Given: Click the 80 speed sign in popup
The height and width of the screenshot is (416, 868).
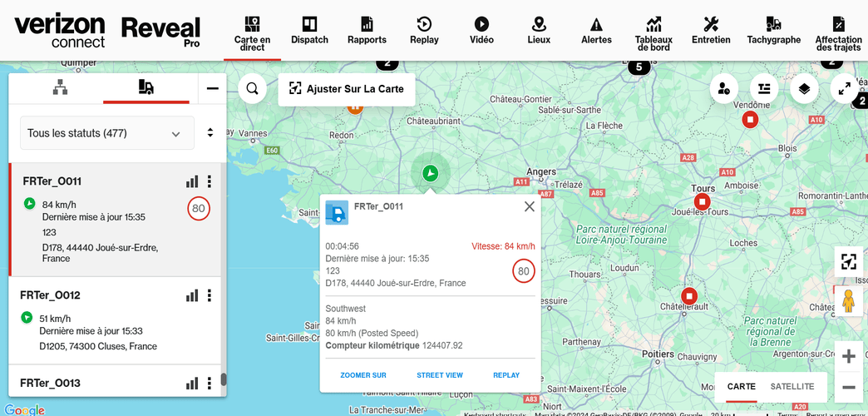Looking at the screenshot, I should pyautogui.click(x=523, y=271).
